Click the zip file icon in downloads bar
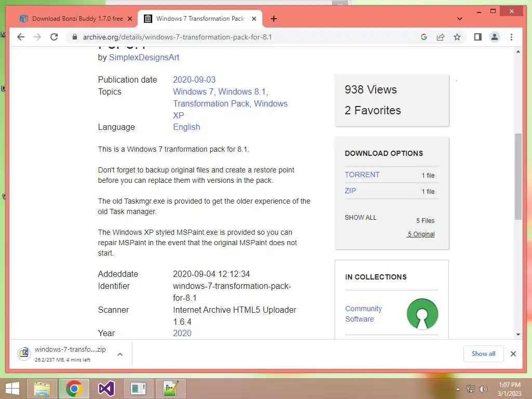Screen dimensions: 532x399 tap(24, 354)
